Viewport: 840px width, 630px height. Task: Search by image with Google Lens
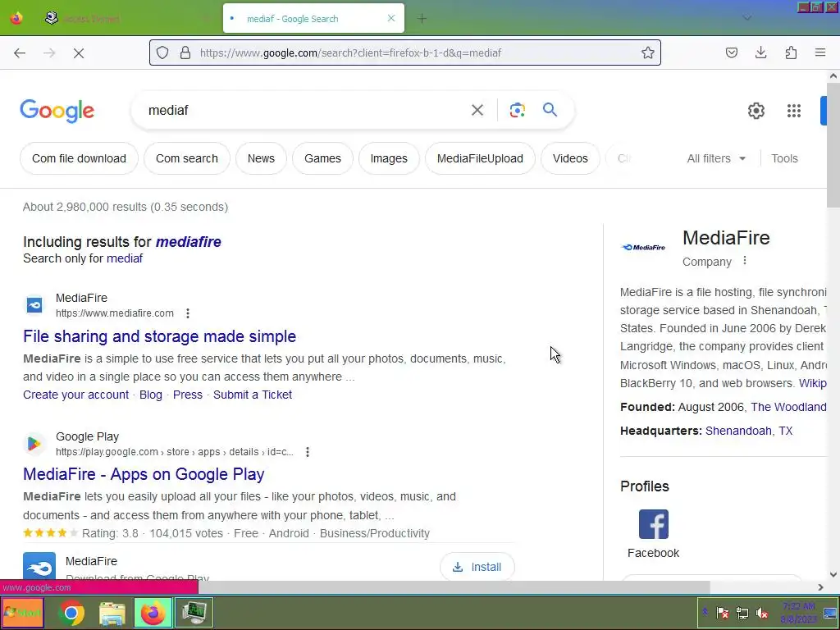tap(517, 111)
